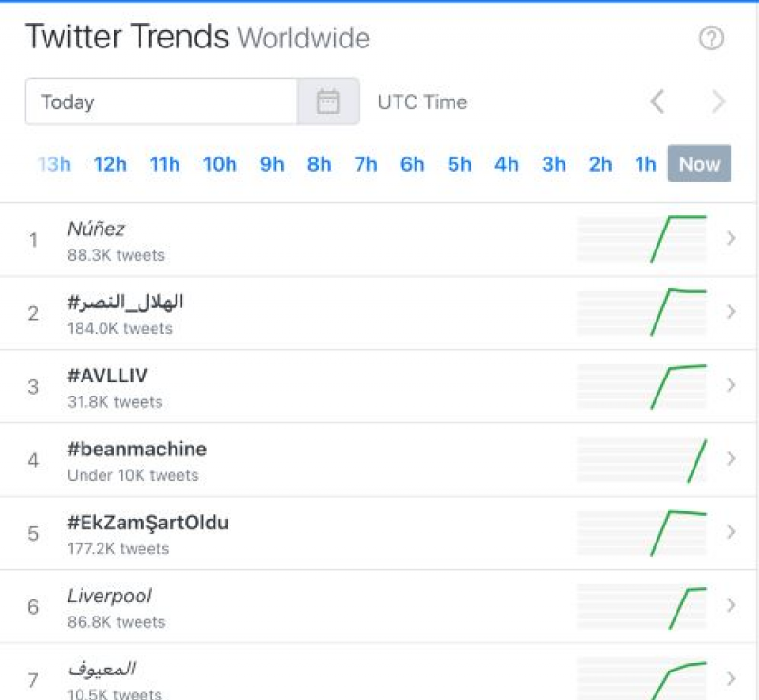Open the Liverpool trend link
The width and height of the screenshot is (759, 700).
click(x=109, y=597)
